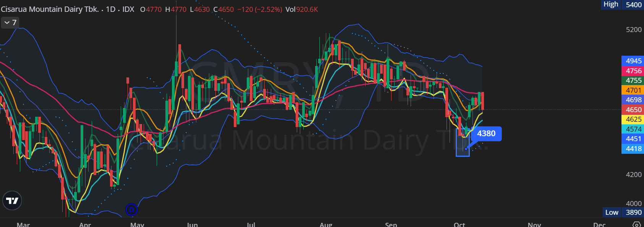
Task: Click the cyan 4574 price label
Action: 633,129
